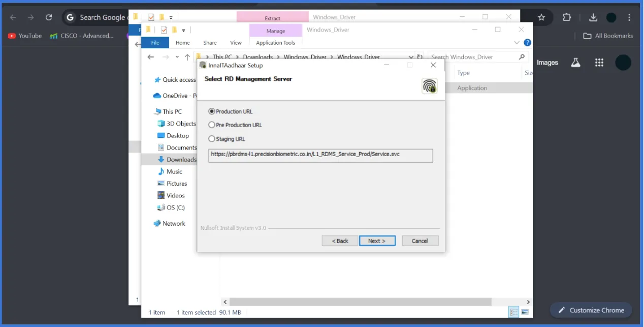
Task: Open the Share ribbon tab
Action: tap(210, 43)
